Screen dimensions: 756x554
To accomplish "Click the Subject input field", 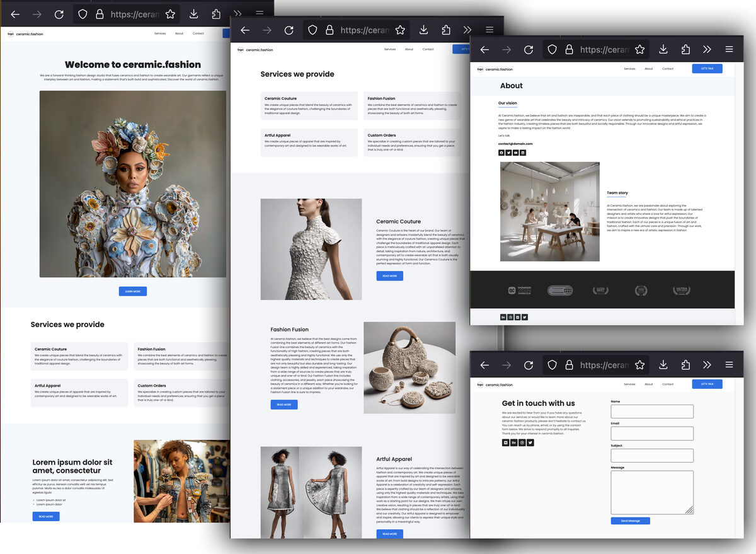I will click(x=652, y=456).
